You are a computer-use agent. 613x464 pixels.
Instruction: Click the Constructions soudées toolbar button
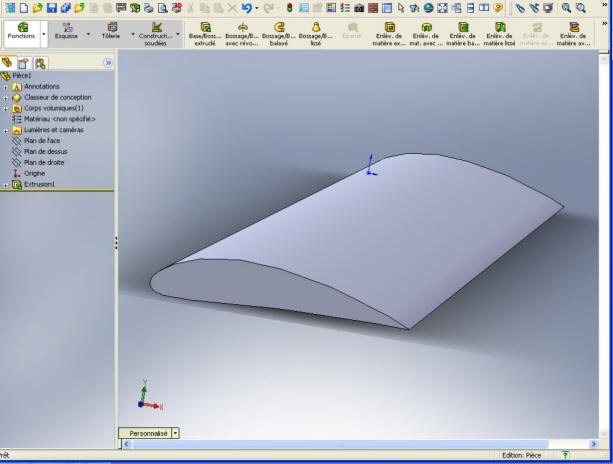[x=155, y=31]
